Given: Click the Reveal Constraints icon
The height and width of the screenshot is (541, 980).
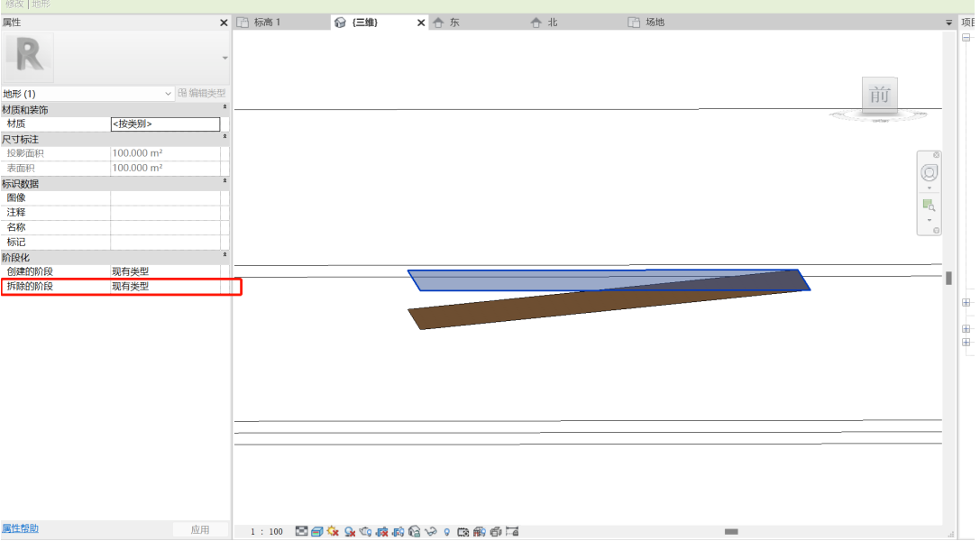Looking at the screenshot, I should (512, 532).
